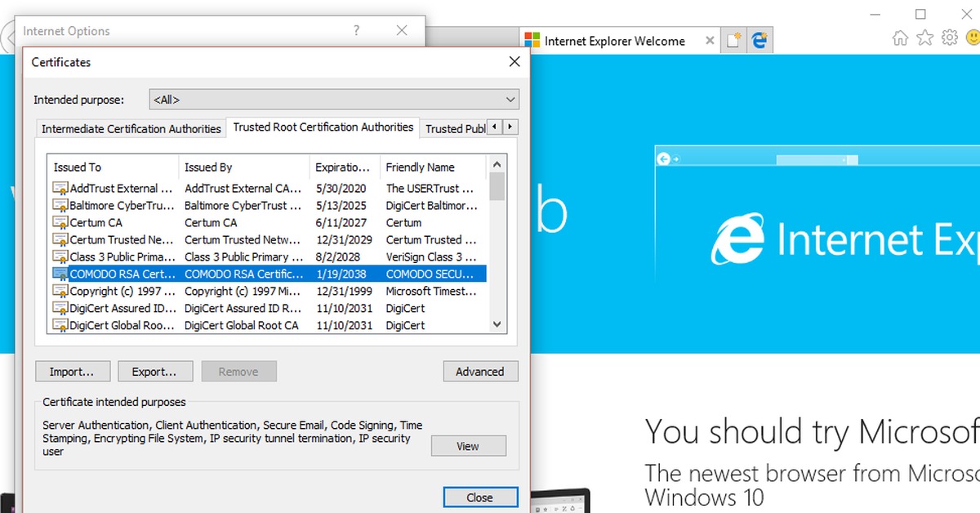Sort by the Friendly Name column header

pos(433,167)
